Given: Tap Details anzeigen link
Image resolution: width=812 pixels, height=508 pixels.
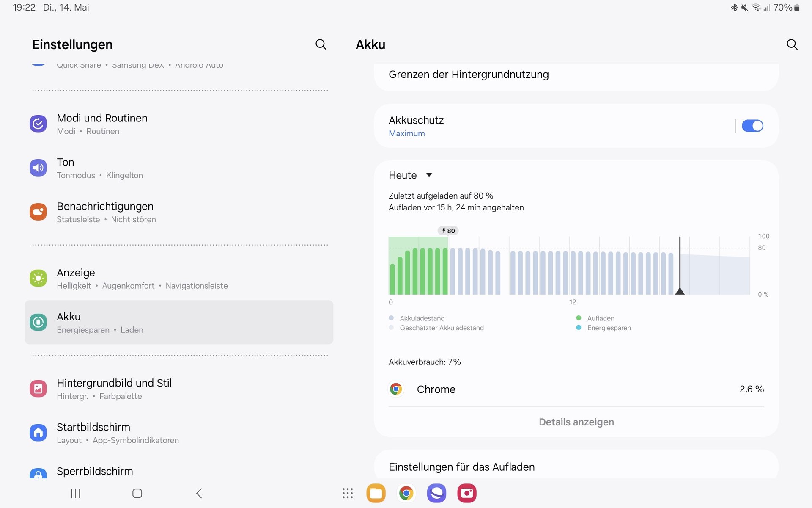Looking at the screenshot, I should pyautogui.click(x=576, y=422).
